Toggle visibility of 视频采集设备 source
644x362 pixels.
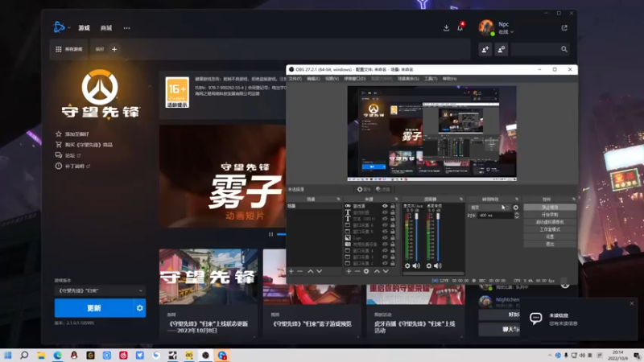(x=385, y=245)
